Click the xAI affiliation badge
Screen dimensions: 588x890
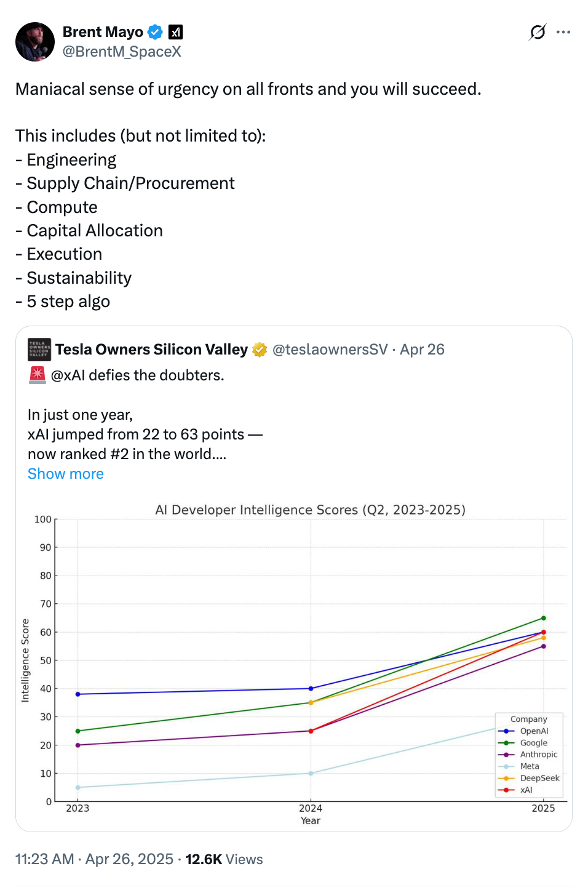(176, 32)
